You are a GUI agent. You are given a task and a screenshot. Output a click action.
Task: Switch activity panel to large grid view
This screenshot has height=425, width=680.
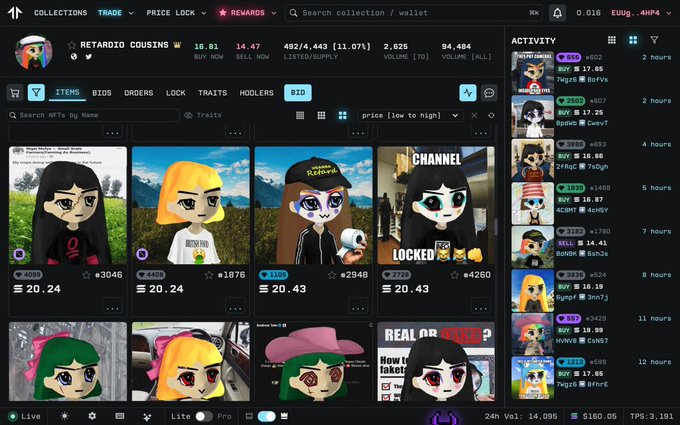click(633, 40)
